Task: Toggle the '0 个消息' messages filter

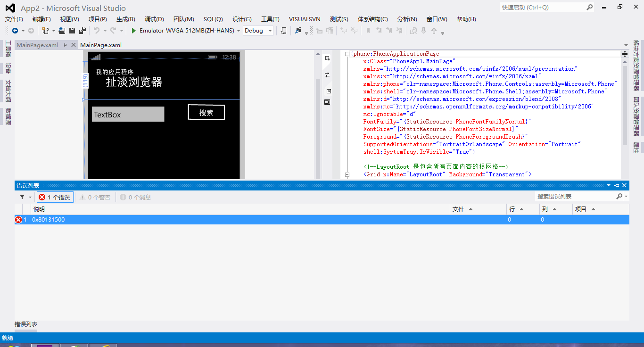Action: 135,197
